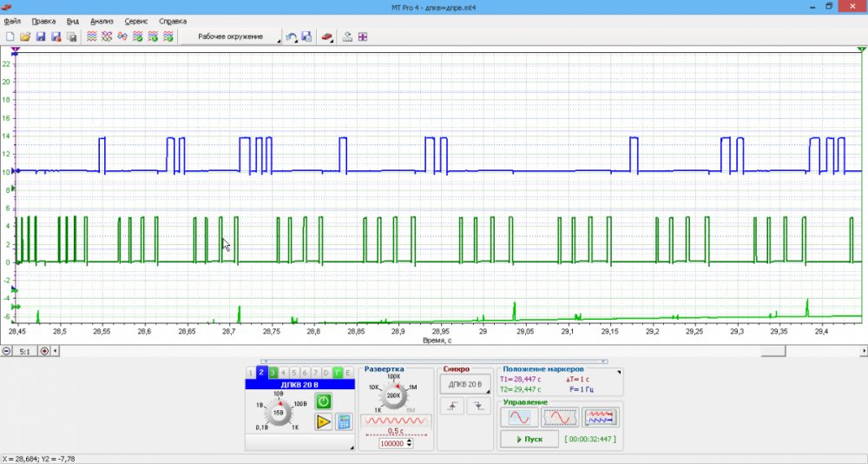Click the ДПКВ 20 В channel name bar
The height and width of the screenshot is (464, 868).
point(299,384)
